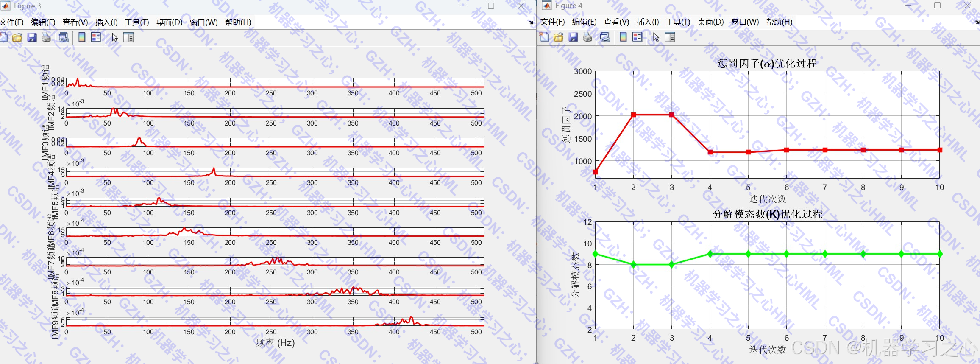Click MATLAB logo in Figure 4 title bar
The width and height of the screenshot is (980, 364).
coord(547,6)
